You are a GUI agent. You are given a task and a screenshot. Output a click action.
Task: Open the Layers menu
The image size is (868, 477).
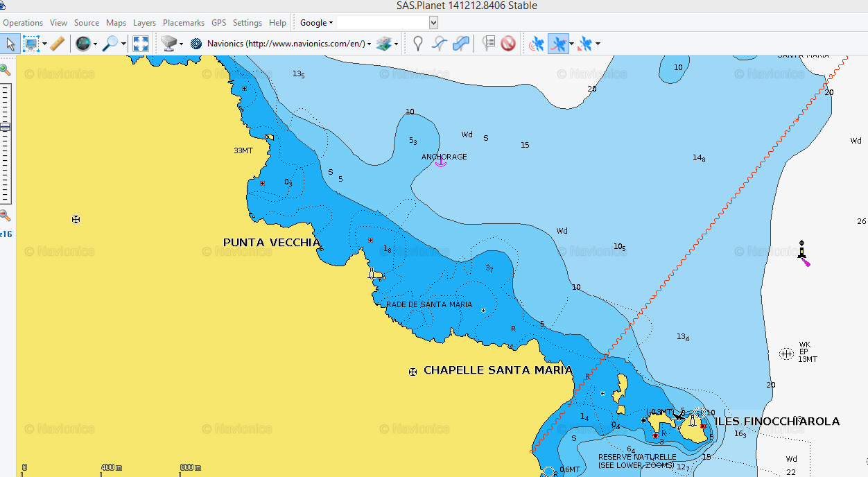click(145, 23)
